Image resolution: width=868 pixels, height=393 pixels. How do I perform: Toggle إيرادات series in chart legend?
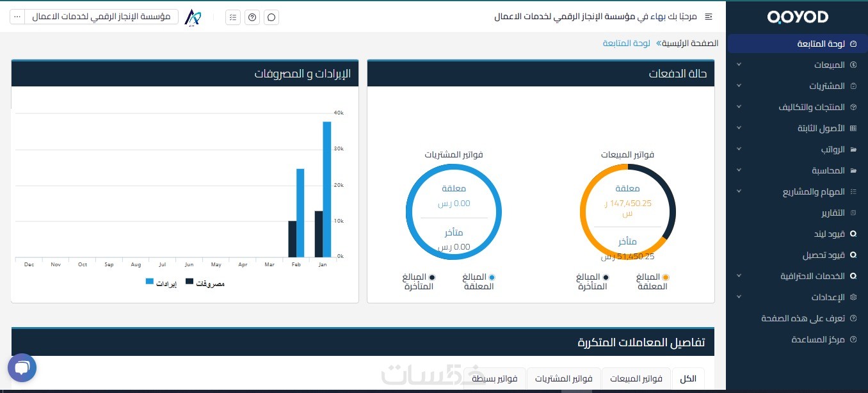[x=161, y=282]
